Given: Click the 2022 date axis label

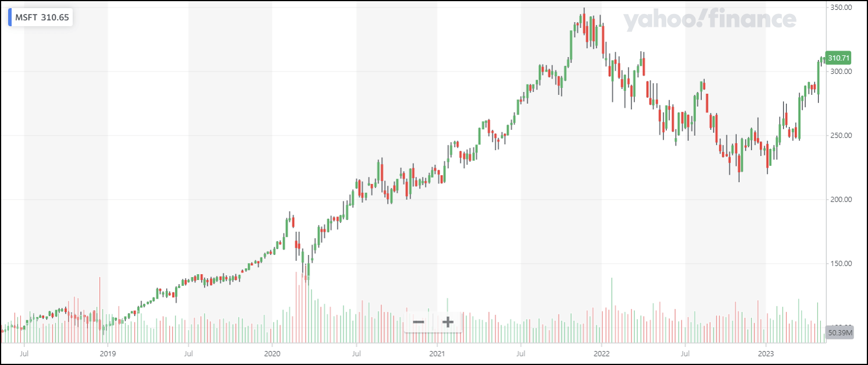Looking at the screenshot, I should pyautogui.click(x=602, y=353).
